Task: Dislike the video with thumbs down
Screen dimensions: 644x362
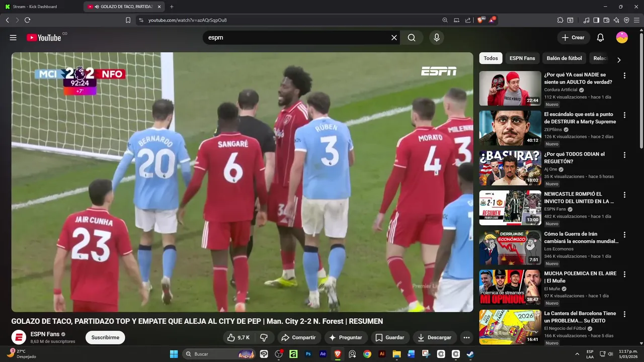Action: (264, 337)
